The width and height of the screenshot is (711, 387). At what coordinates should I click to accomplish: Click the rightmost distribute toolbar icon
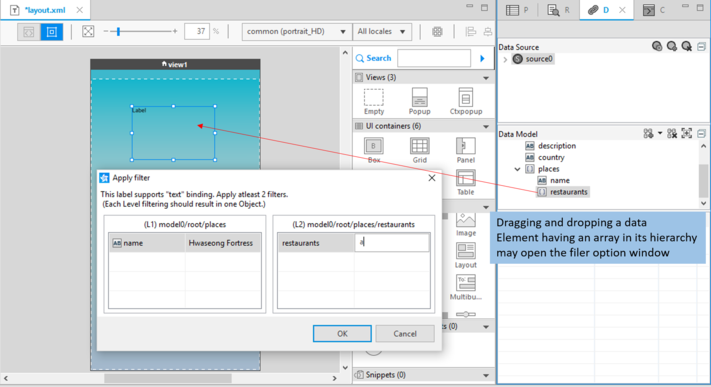(x=488, y=32)
